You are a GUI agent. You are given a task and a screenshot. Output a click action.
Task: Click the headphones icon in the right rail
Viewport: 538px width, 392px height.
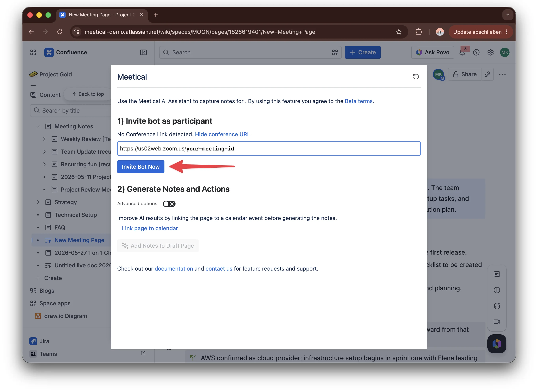tap(497, 306)
